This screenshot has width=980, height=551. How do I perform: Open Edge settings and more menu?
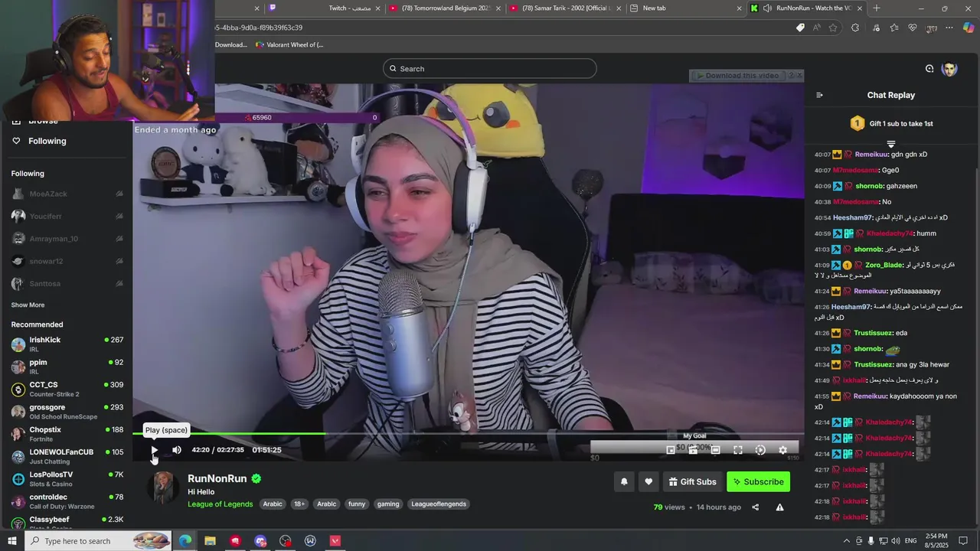pos(949,28)
